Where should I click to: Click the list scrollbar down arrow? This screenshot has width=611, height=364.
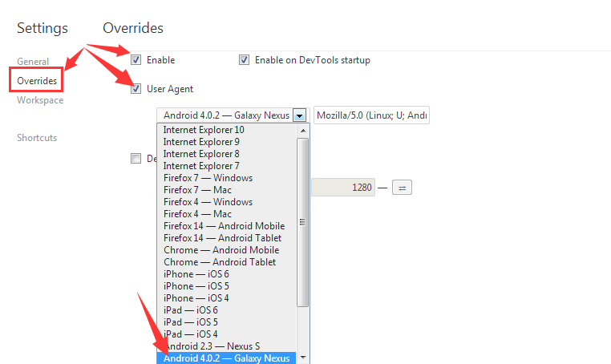click(303, 358)
